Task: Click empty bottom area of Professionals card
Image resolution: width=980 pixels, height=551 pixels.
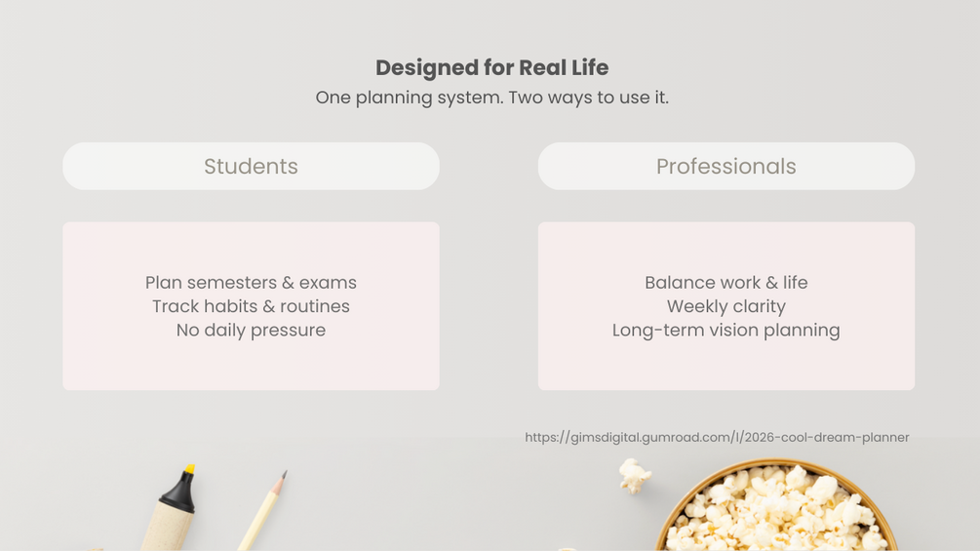Action: tap(725, 369)
